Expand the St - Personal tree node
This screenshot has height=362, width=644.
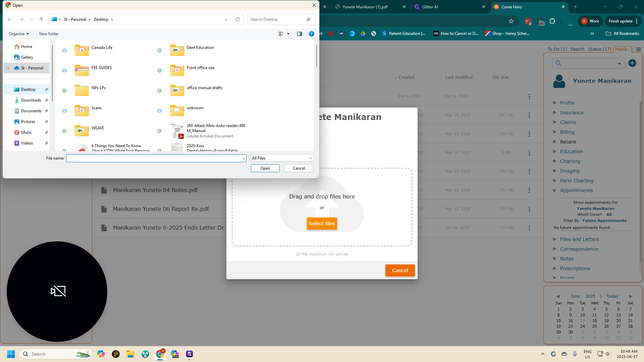pos(8,68)
